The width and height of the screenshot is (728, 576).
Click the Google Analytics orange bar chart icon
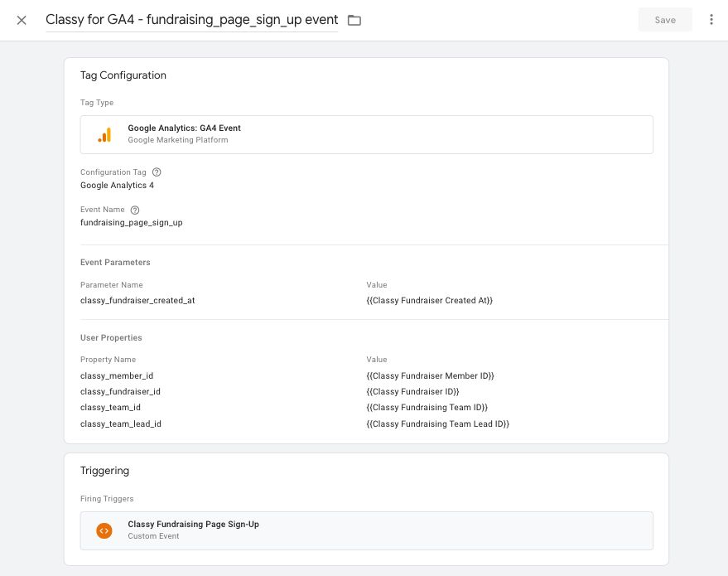click(x=104, y=135)
